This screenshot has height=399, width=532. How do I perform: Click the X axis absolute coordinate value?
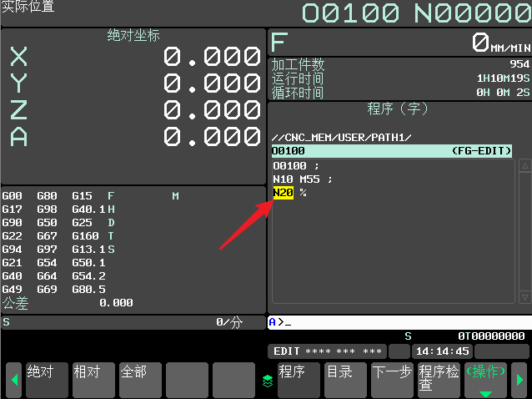click(212, 57)
